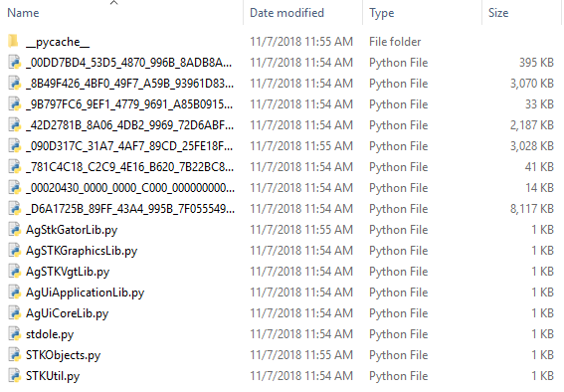Select the STKUtil.py file icon
Viewport: 564px width, 392px height.
tap(14, 375)
